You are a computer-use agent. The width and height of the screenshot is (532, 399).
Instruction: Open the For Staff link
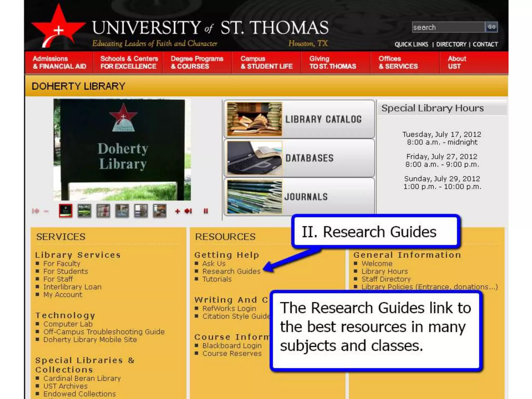(58, 279)
